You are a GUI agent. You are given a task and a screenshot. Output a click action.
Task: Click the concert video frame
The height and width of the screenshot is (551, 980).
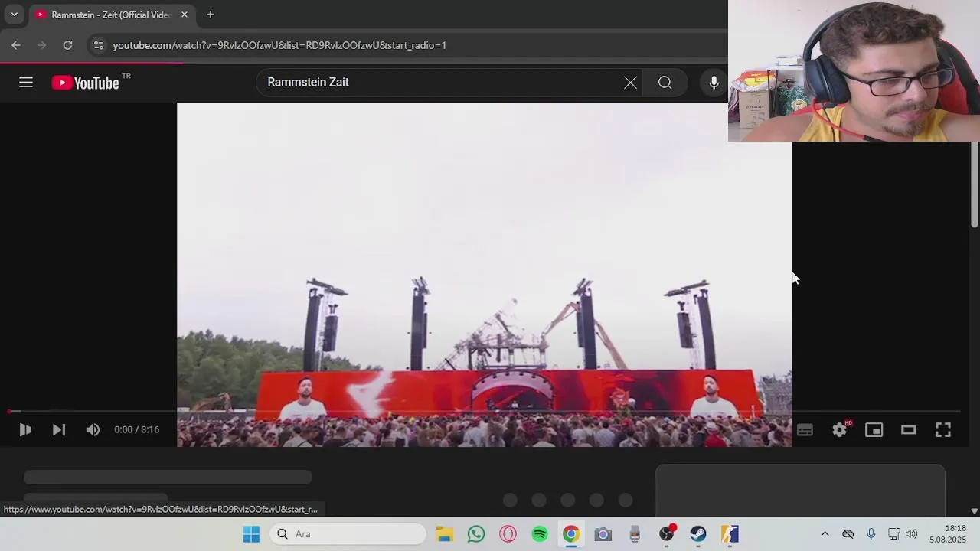point(484,275)
